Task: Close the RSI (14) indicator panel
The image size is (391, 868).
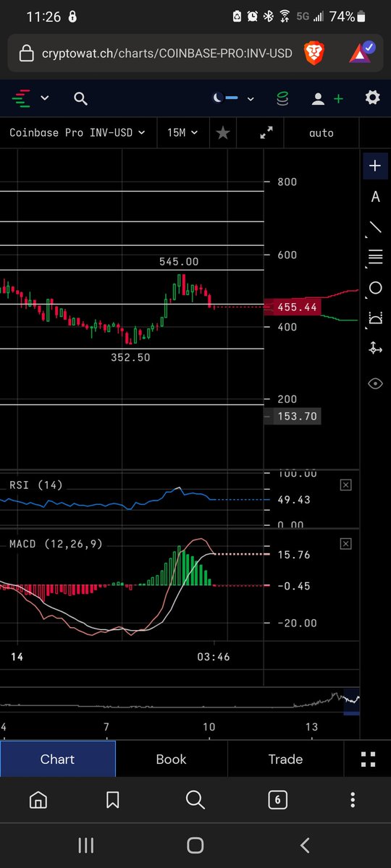Action: coord(345,485)
